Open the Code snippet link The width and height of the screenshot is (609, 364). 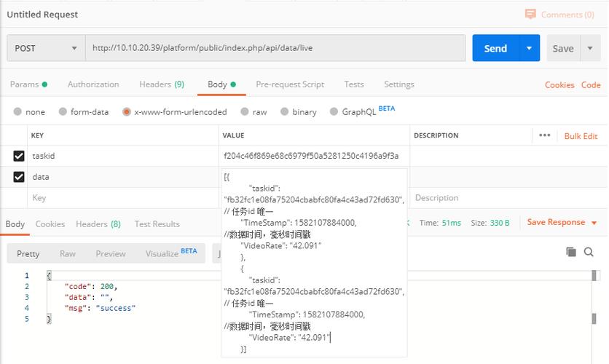tap(591, 85)
